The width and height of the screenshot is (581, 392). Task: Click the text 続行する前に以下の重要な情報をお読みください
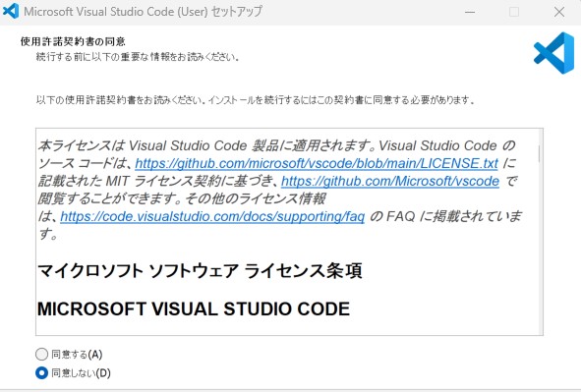pyautogui.click(x=138, y=57)
